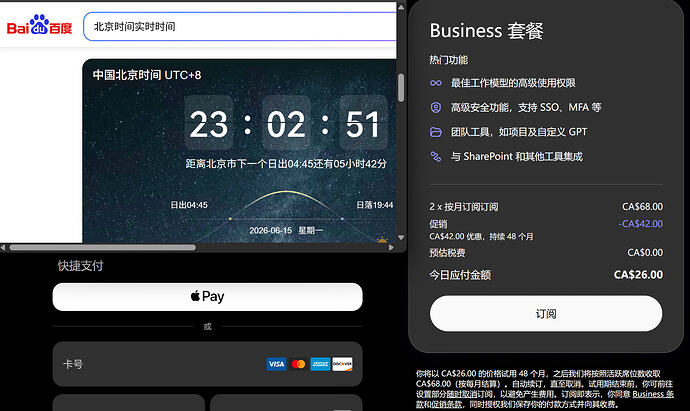Click the 距离北京市下一个日出 countdown text
This screenshot has height=411, width=690.
coord(286,164)
